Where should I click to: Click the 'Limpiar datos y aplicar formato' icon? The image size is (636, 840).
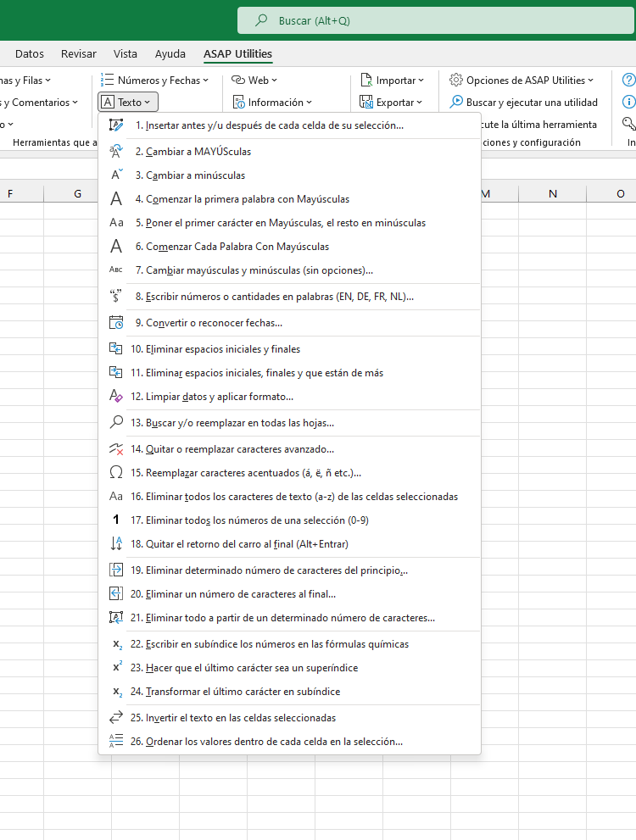[115, 397]
